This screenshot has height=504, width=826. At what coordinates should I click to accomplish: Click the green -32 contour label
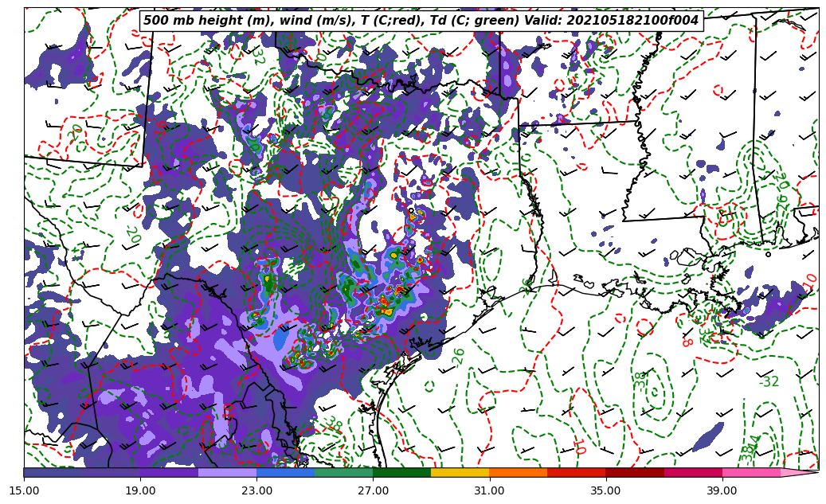click(x=769, y=382)
